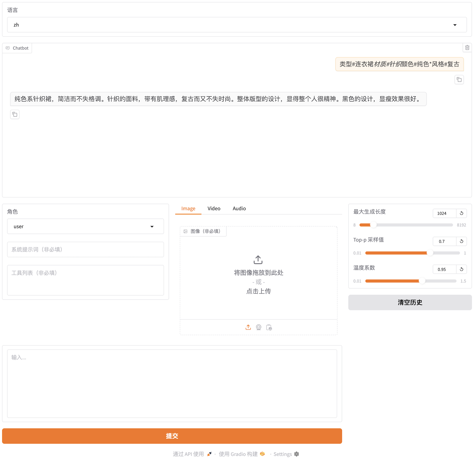
Task: Choose the webcam source icon
Action: [x=259, y=327]
